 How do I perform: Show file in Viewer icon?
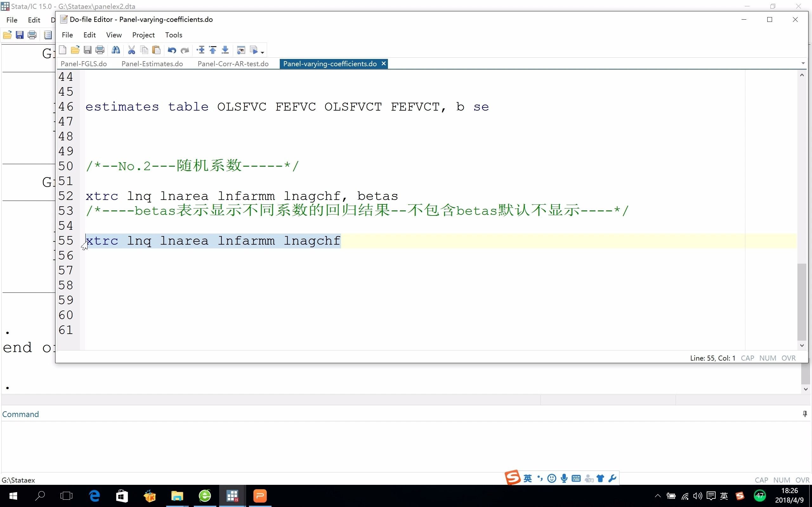click(241, 50)
